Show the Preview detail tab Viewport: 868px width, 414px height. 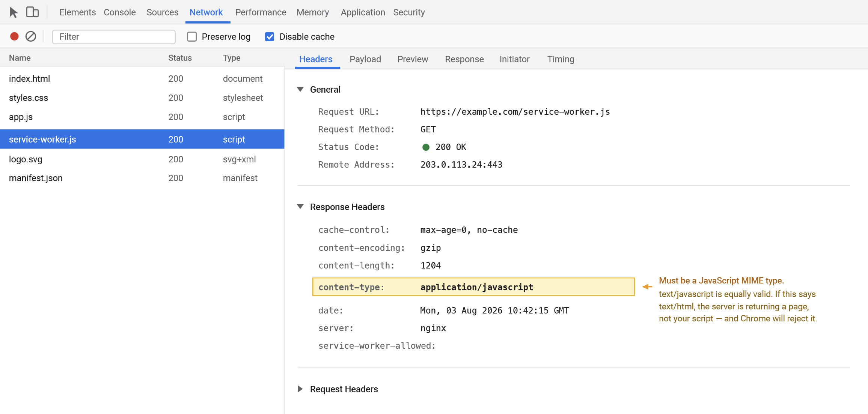click(x=413, y=59)
